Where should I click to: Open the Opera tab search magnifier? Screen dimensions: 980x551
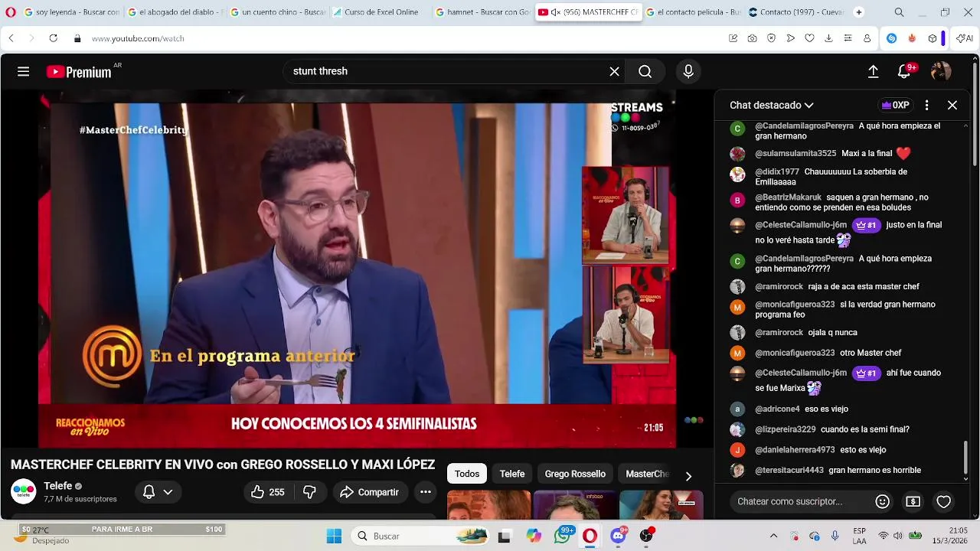899,12
